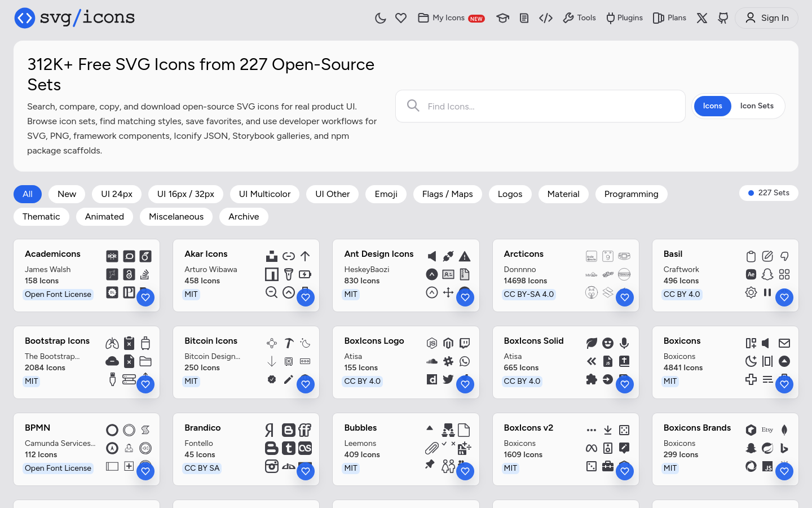Click the author name James Walsh
This screenshot has width=812, height=508.
click(x=48, y=269)
